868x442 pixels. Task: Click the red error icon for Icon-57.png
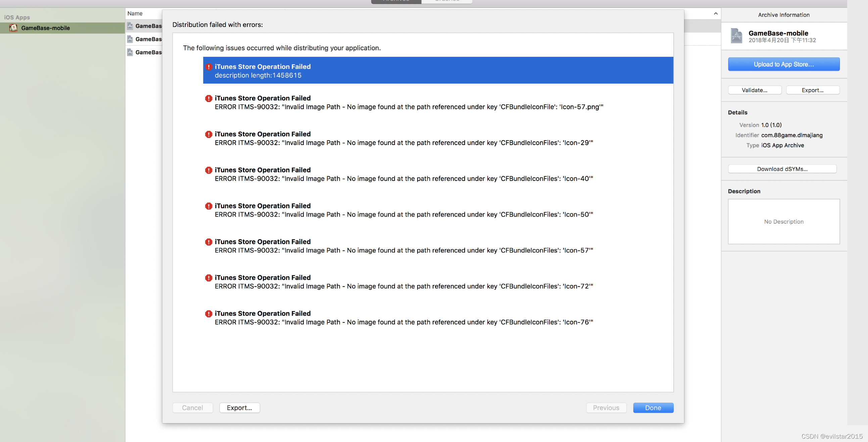point(208,98)
